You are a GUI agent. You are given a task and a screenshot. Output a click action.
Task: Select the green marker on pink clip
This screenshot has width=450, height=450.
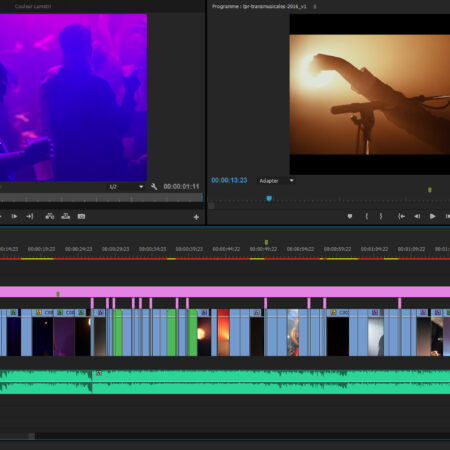pyautogui.click(x=58, y=294)
